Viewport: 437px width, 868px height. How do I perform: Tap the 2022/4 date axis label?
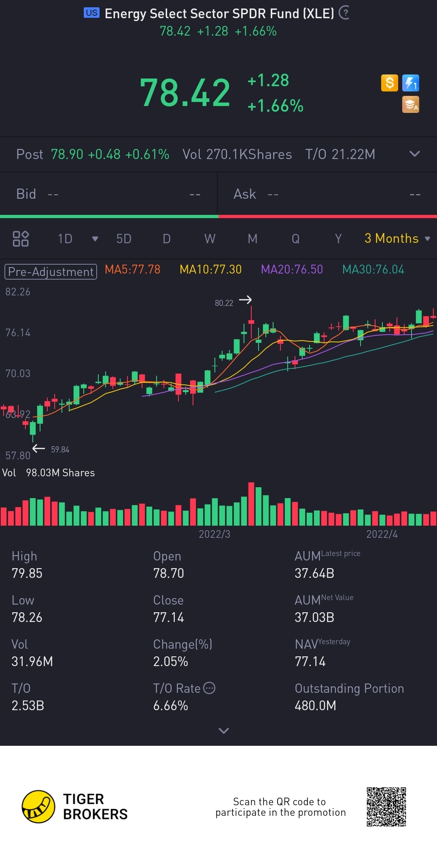tap(382, 534)
